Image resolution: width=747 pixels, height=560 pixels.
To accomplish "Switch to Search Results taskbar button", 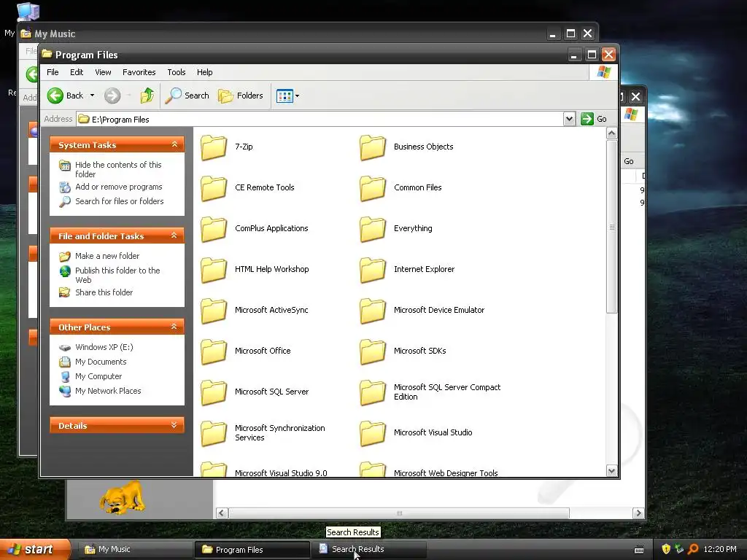I will point(368,550).
